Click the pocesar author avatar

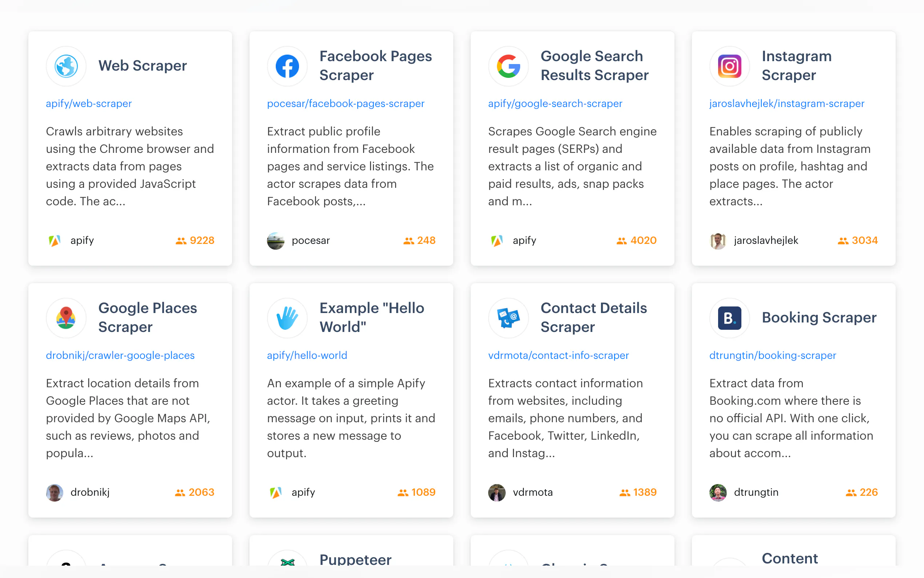[275, 241]
